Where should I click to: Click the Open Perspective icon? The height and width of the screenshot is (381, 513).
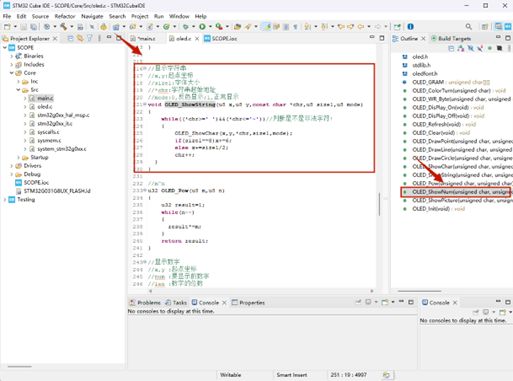coord(485,26)
